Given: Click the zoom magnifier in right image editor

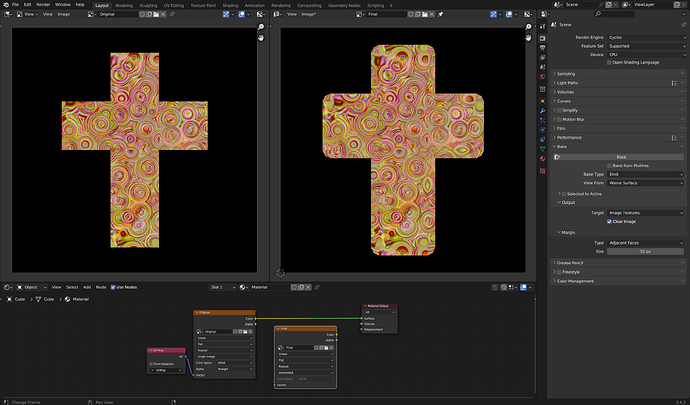Looking at the screenshot, I should pyautogui.click(x=529, y=27).
